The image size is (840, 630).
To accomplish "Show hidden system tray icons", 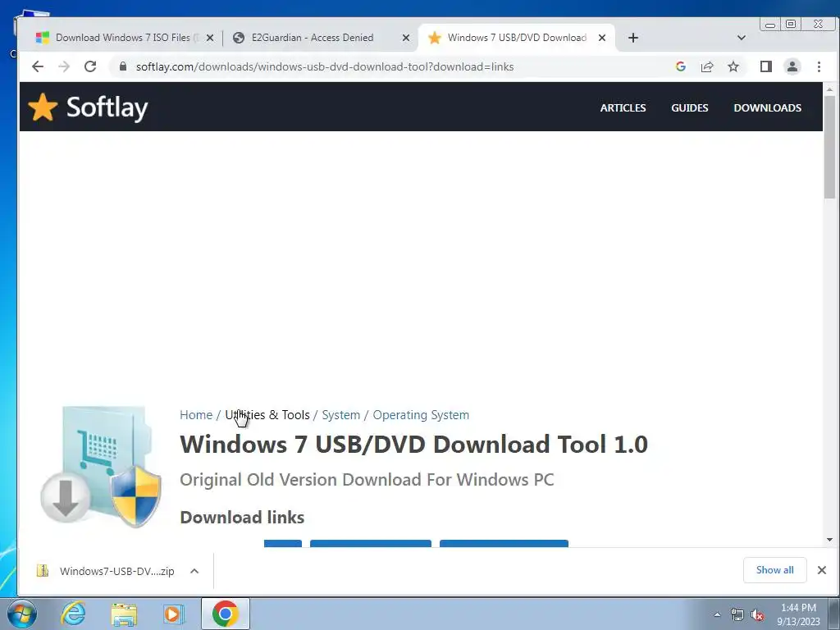I will 717,614.
